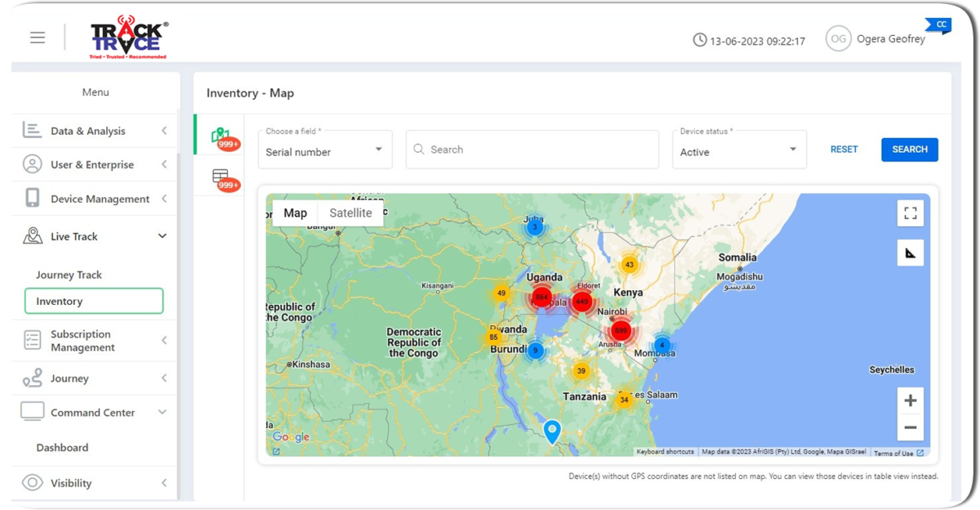The image size is (980, 510).
Task: Open Journey Track menu item
Action: point(69,275)
